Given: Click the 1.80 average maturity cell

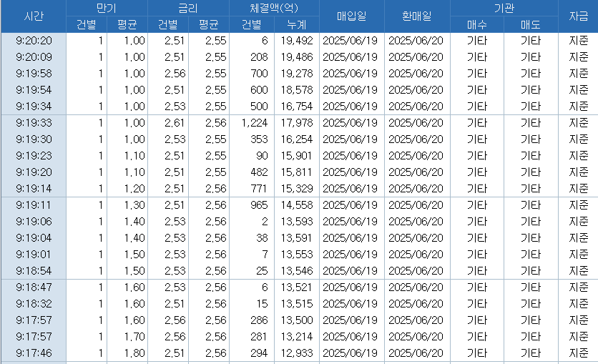Looking at the screenshot, I should pos(134,353).
